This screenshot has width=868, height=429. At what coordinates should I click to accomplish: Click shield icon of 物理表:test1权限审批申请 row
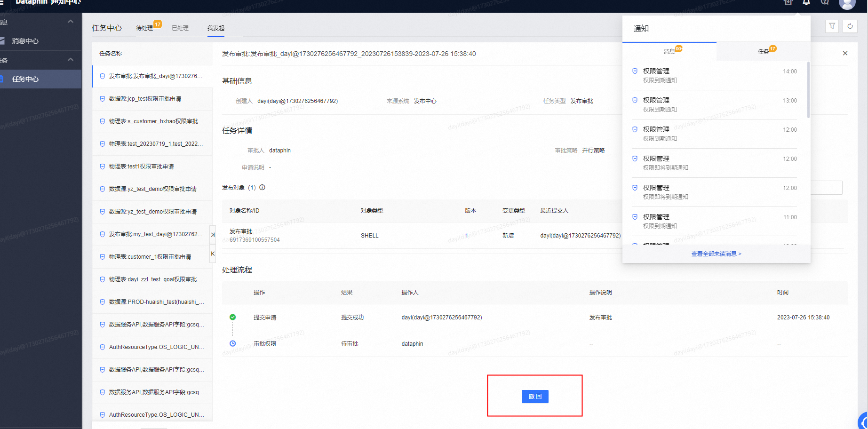(103, 167)
